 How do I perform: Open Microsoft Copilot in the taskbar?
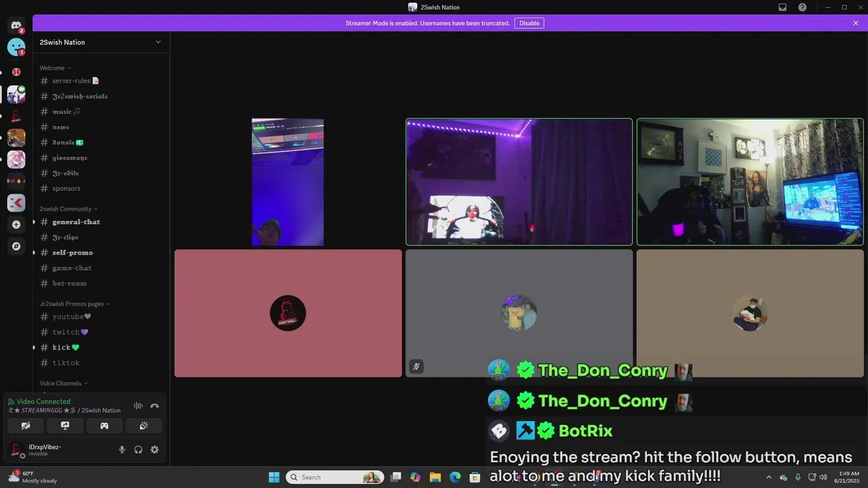[x=416, y=477]
